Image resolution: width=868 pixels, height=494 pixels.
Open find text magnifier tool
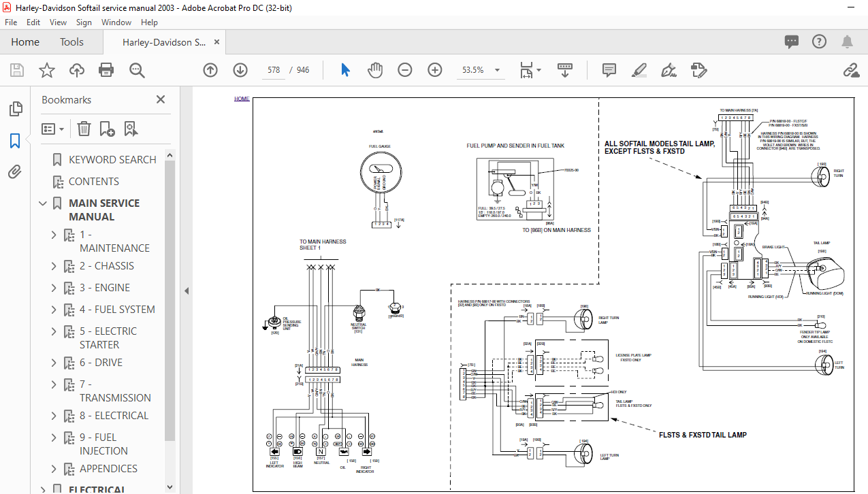click(137, 70)
